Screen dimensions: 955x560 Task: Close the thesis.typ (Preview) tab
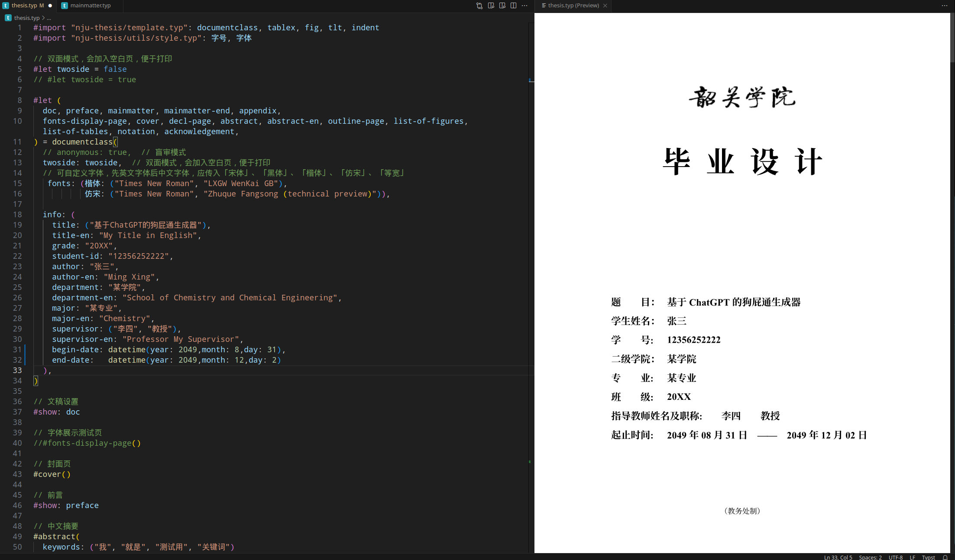pos(605,6)
